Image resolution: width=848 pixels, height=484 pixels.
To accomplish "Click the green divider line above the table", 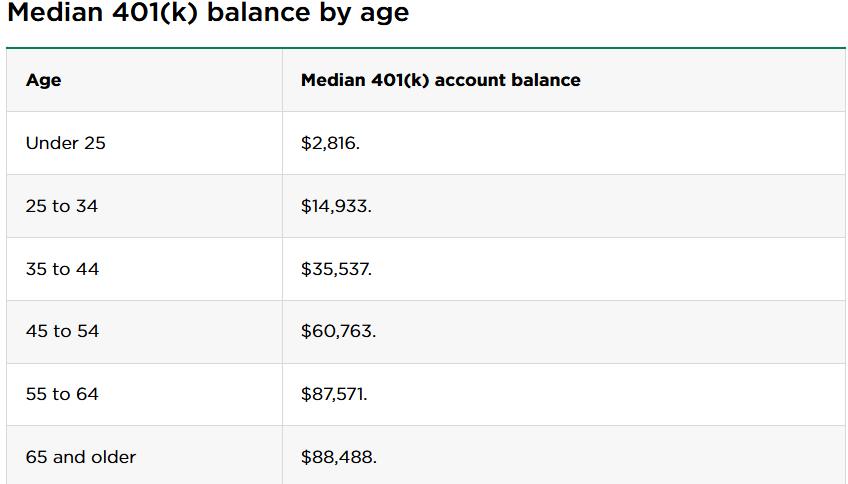I will [426, 47].
